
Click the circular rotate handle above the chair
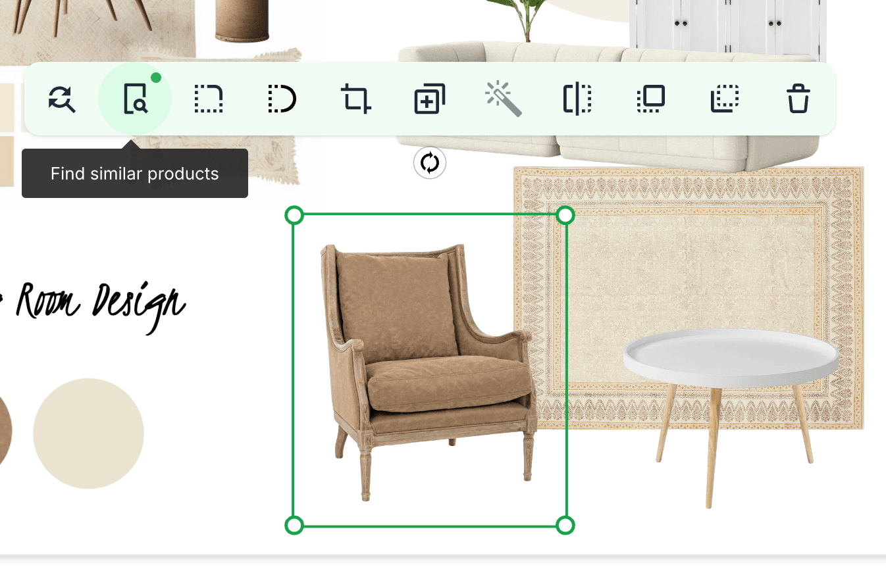[430, 163]
